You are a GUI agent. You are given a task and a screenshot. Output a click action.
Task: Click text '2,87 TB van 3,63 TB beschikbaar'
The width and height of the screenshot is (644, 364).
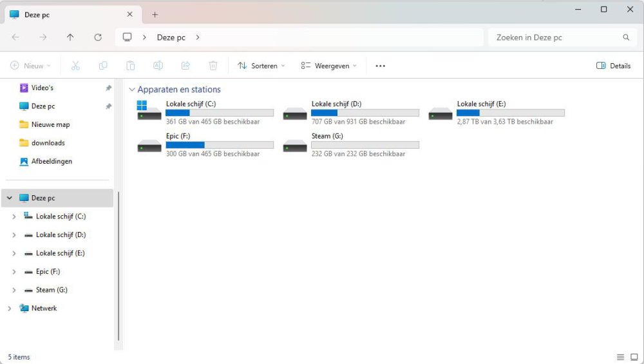click(505, 122)
